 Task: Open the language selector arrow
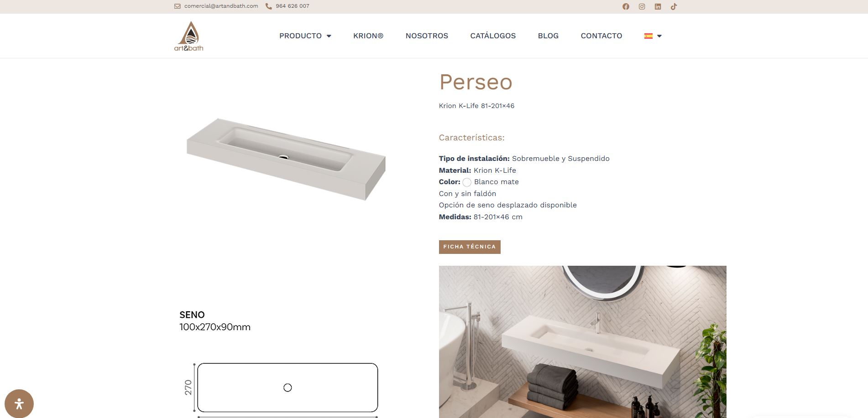tap(659, 36)
